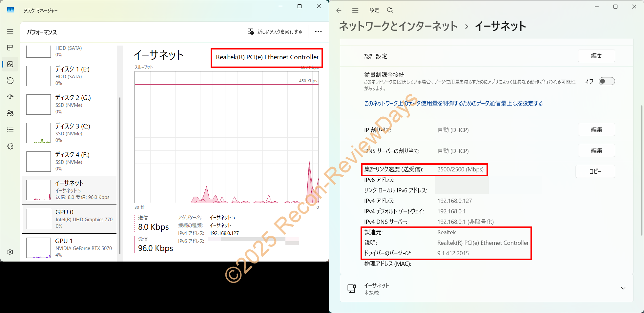Click 編集 button for IP 割り当て
The image size is (644, 313).
coord(596,130)
